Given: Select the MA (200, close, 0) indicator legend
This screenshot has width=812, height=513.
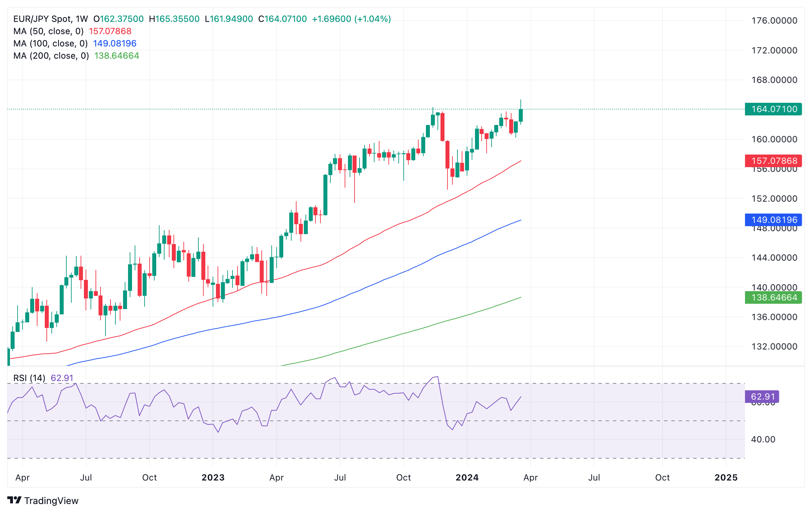Looking at the screenshot, I should pos(51,56).
